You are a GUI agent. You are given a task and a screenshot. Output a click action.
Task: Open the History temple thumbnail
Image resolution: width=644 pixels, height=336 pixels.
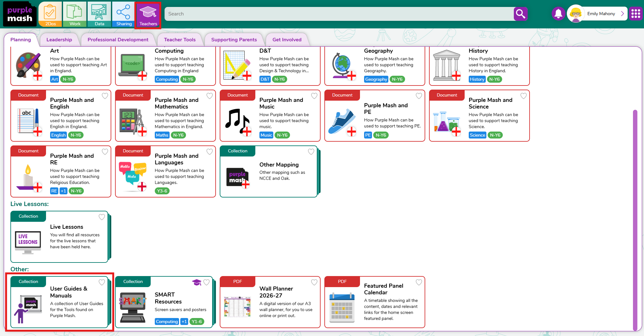coord(447,65)
